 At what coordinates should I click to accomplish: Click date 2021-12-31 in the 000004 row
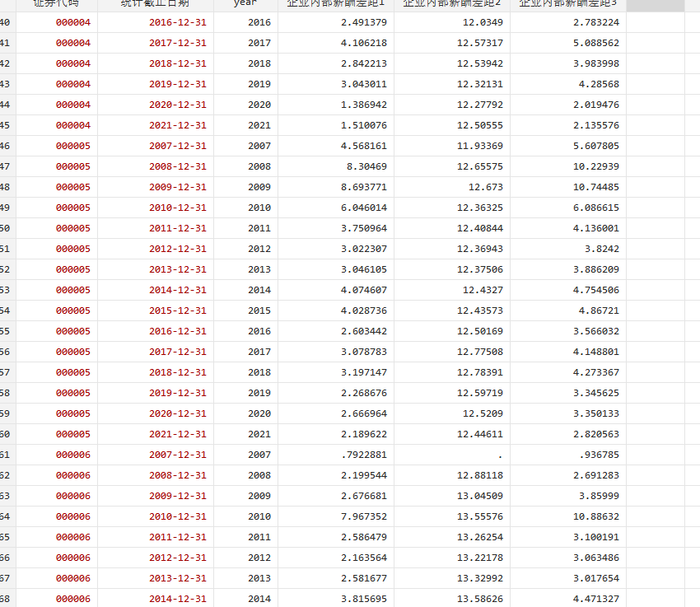(156, 125)
